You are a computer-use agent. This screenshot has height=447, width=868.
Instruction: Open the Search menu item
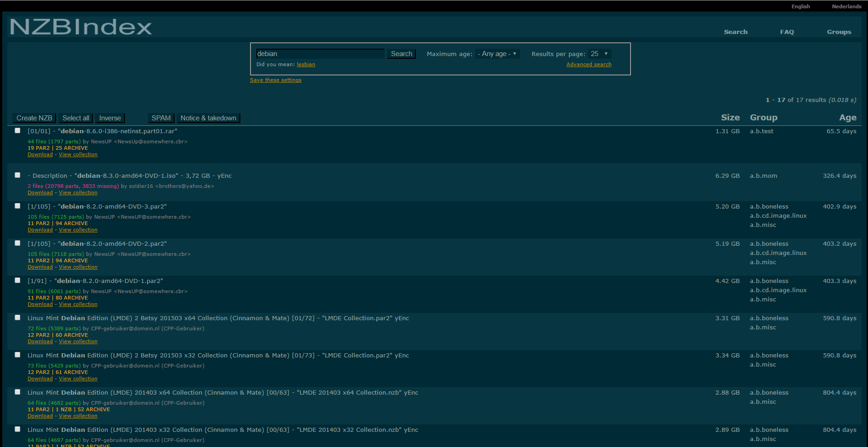point(736,32)
